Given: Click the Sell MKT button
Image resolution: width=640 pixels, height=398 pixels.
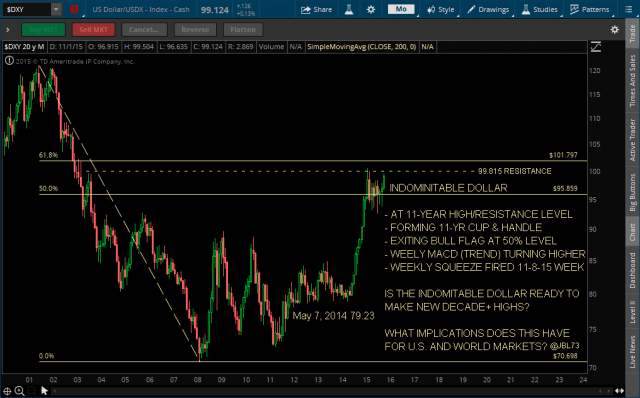Looking at the screenshot, I should (93, 29).
